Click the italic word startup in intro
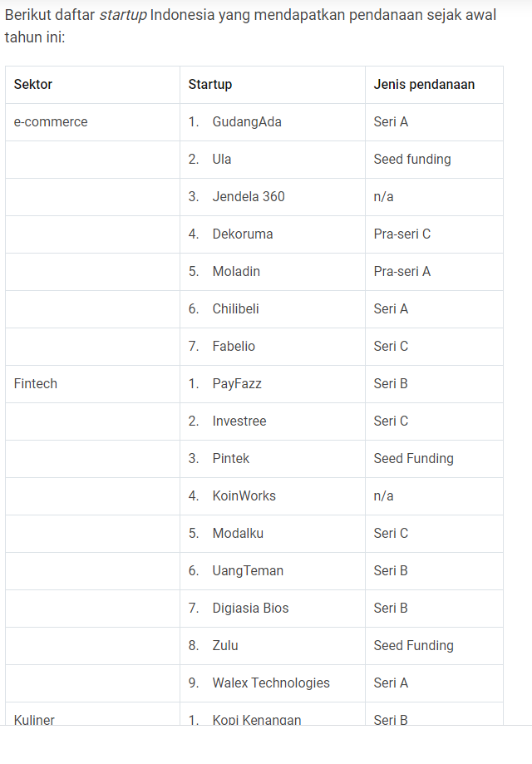532x764 pixels. 123,15
